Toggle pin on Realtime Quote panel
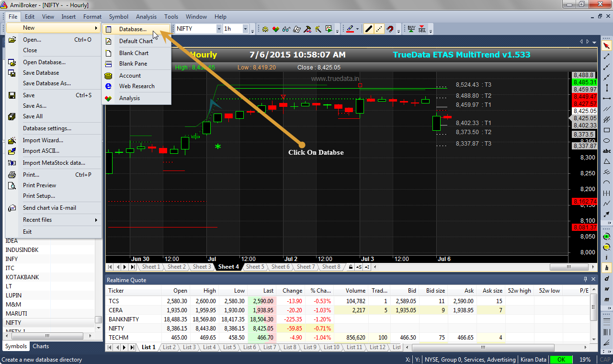This screenshot has height=364, width=613. coord(585,280)
